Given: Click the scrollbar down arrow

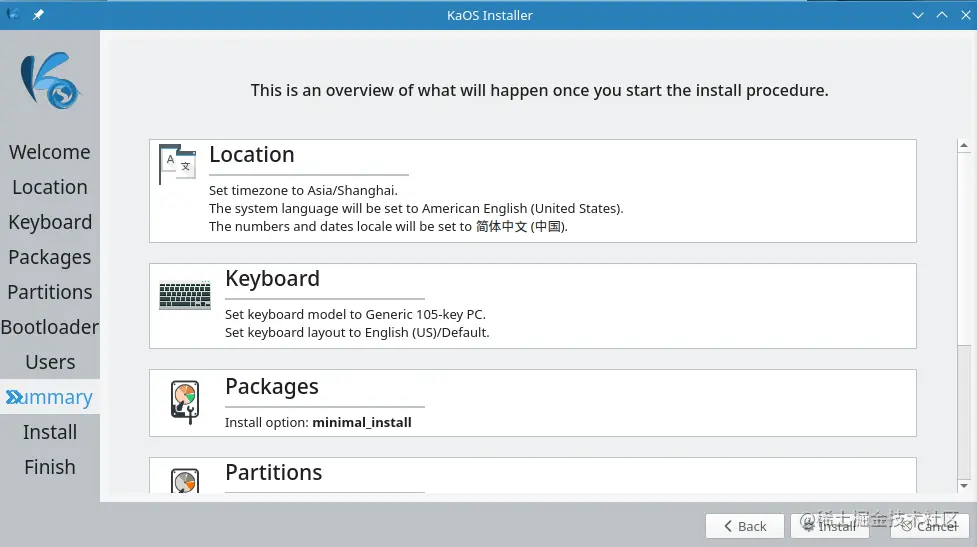Looking at the screenshot, I should pyautogui.click(x=964, y=485).
